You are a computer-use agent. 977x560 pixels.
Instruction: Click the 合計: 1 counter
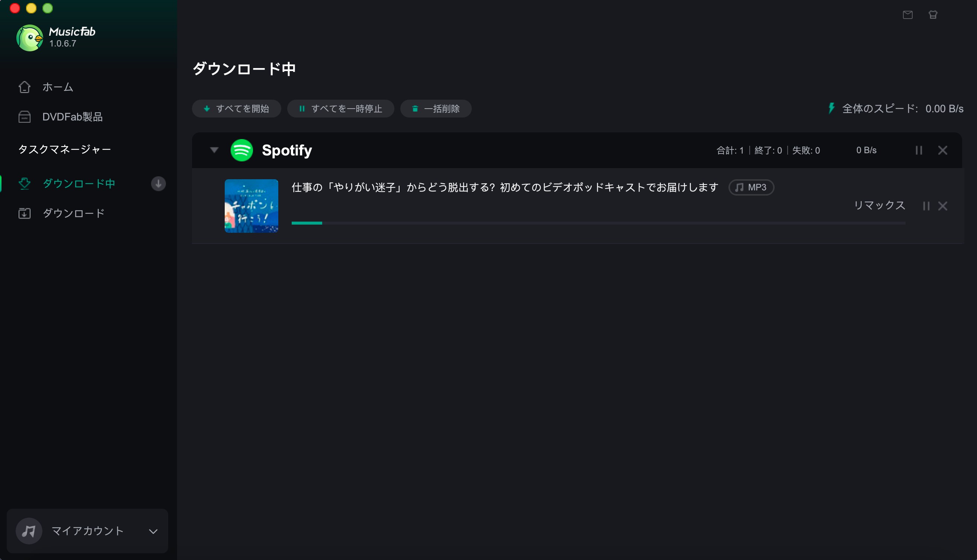pyautogui.click(x=730, y=150)
